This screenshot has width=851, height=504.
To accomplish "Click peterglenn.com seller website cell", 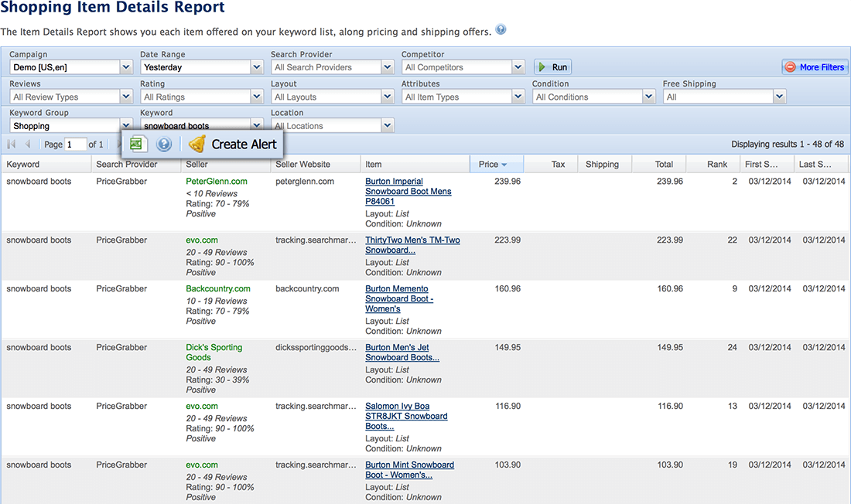I will (305, 181).
